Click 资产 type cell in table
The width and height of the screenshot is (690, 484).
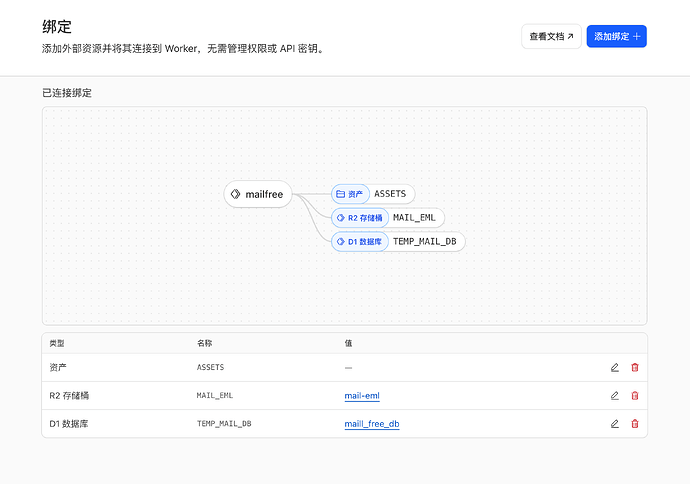click(x=58, y=367)
